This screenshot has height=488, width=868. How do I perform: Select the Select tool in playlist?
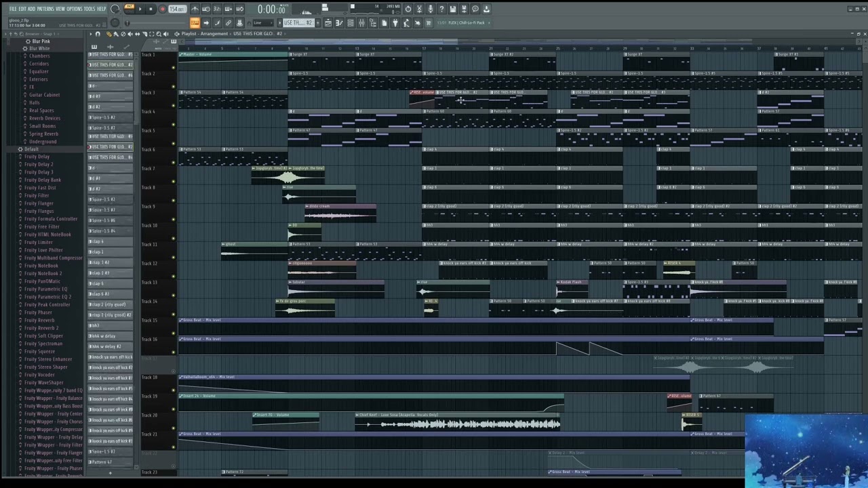(151, 33)
